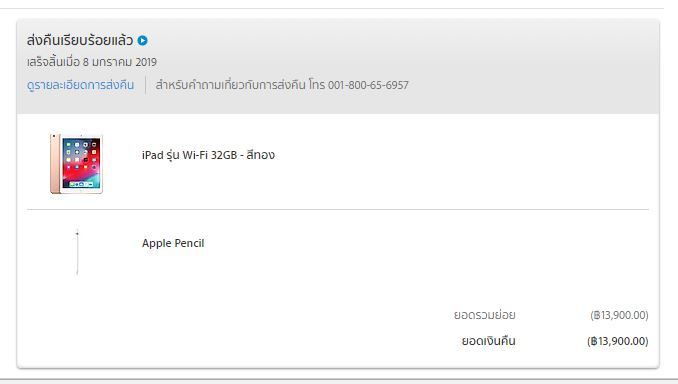The image size is (678, 384).
Task: Click the divider line between iPad and Pencil
Action: tap(338, 210)
